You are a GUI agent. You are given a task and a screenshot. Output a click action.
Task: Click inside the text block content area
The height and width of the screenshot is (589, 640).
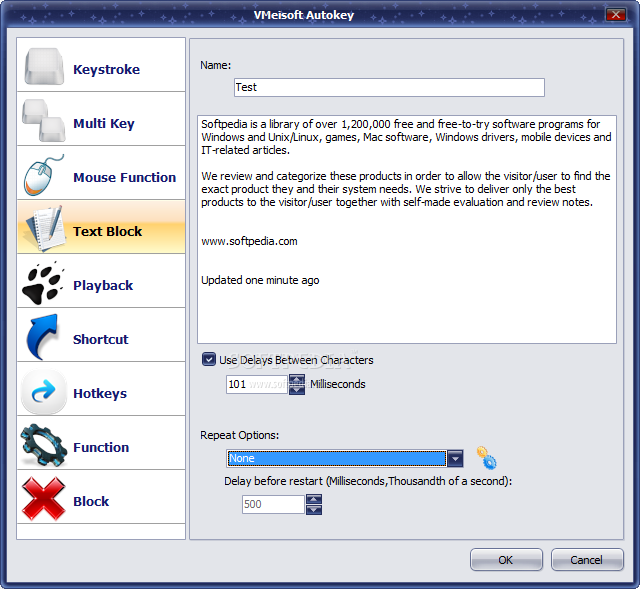(407, 229)
